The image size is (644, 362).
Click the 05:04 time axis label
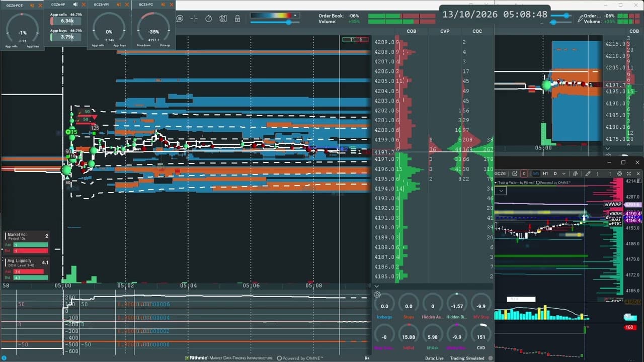coord(188,286)
